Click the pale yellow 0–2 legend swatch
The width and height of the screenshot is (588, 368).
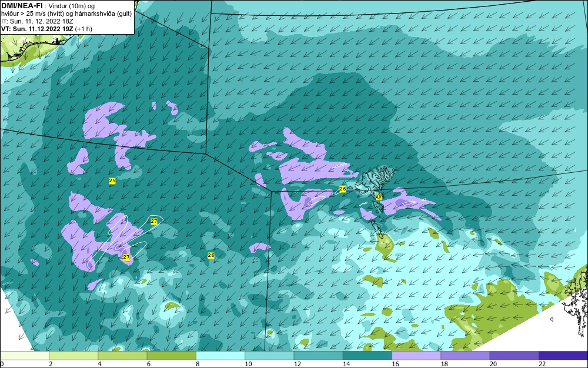point(24,356)
